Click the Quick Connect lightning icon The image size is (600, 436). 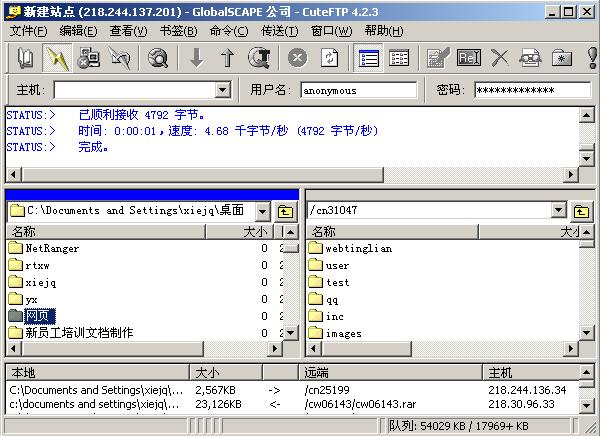tap(58, 58)
